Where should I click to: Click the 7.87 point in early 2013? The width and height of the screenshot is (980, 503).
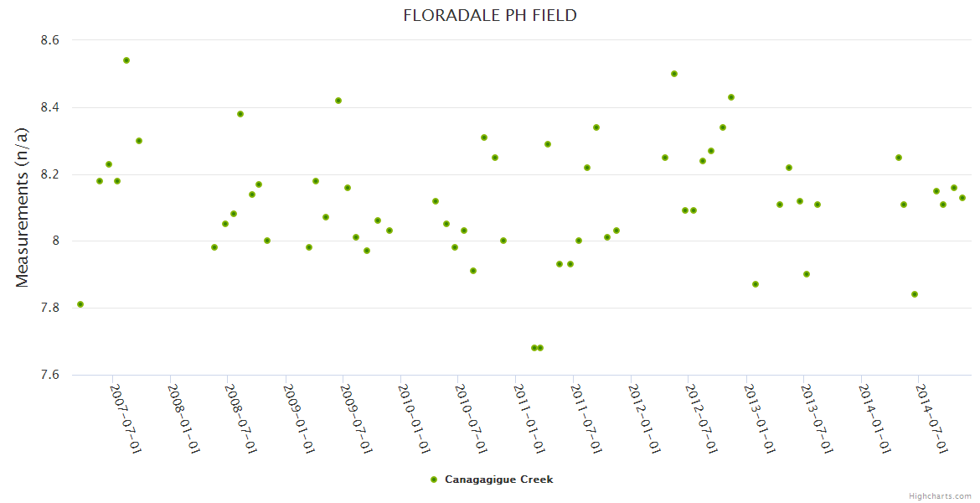[756, 284]
